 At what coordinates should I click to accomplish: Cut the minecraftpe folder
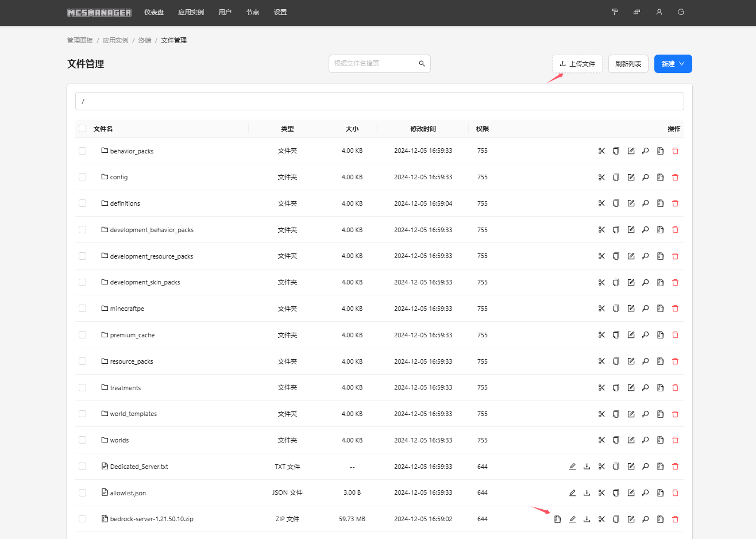pyautogui.click(x=601, y=309)
